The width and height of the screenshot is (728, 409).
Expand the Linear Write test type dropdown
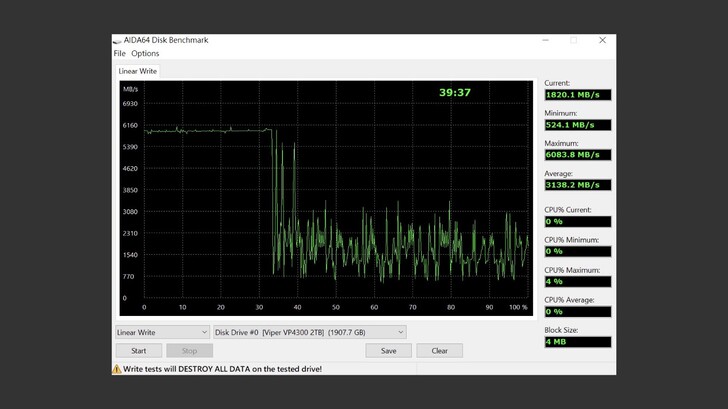tap(162, 333)
